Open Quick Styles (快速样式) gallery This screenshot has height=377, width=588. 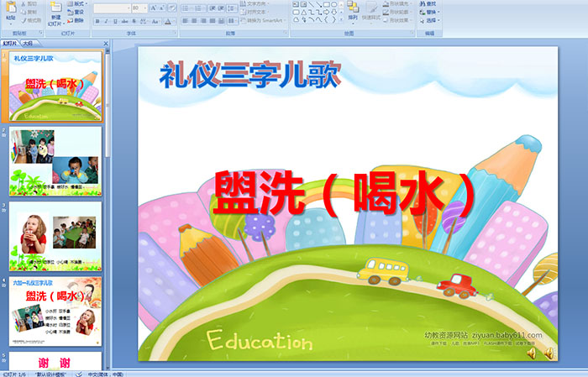371,11
